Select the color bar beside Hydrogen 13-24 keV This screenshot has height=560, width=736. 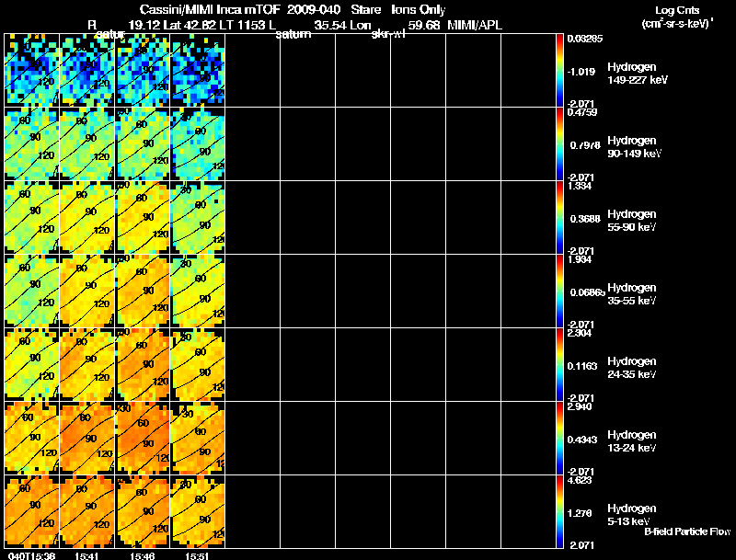559,438
